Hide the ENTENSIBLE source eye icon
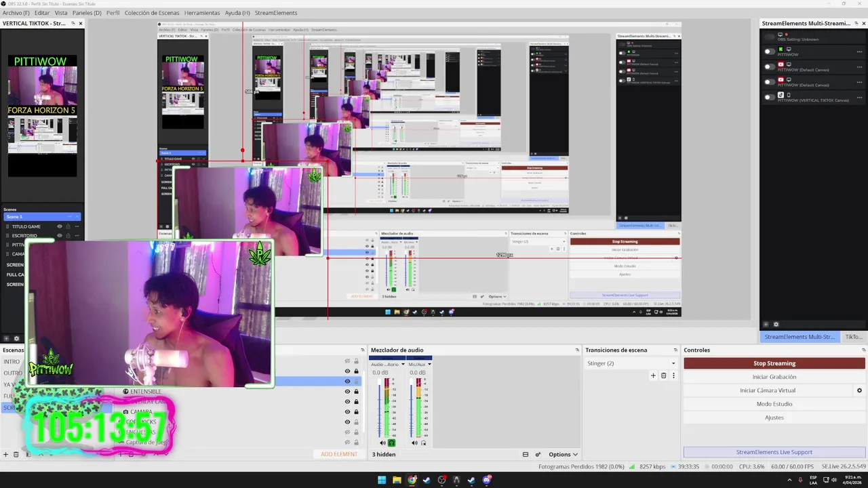This screenshot has height=488, width=868. click(x=347, y=391)
